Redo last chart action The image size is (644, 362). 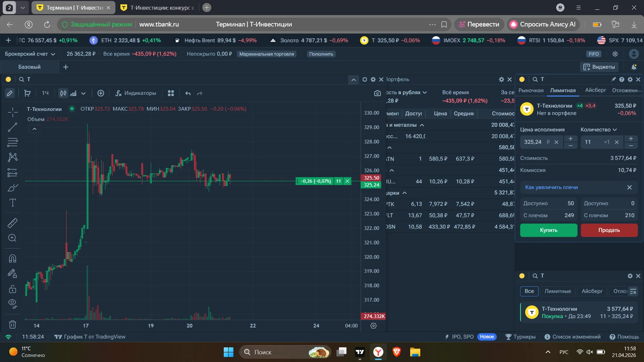[200, 93]
